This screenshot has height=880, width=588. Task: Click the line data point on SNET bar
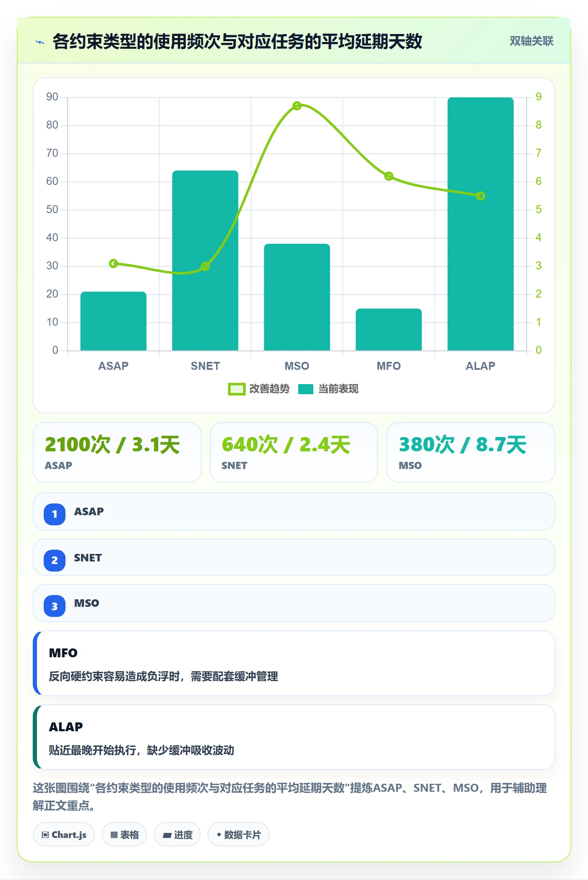point(205,266)
